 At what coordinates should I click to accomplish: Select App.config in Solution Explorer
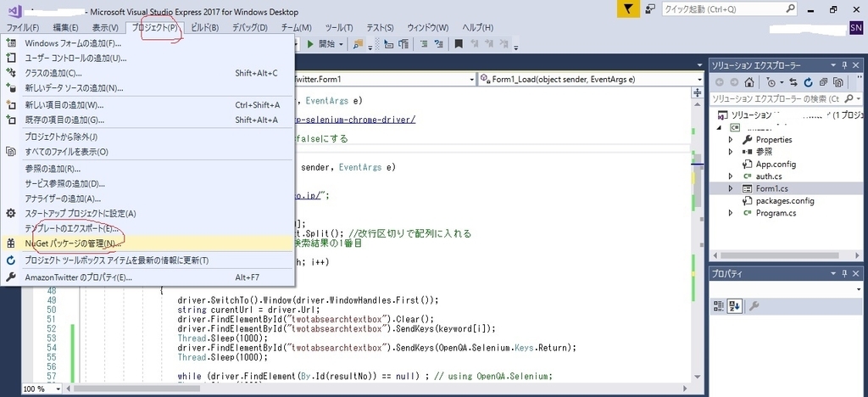click(776, 164)
